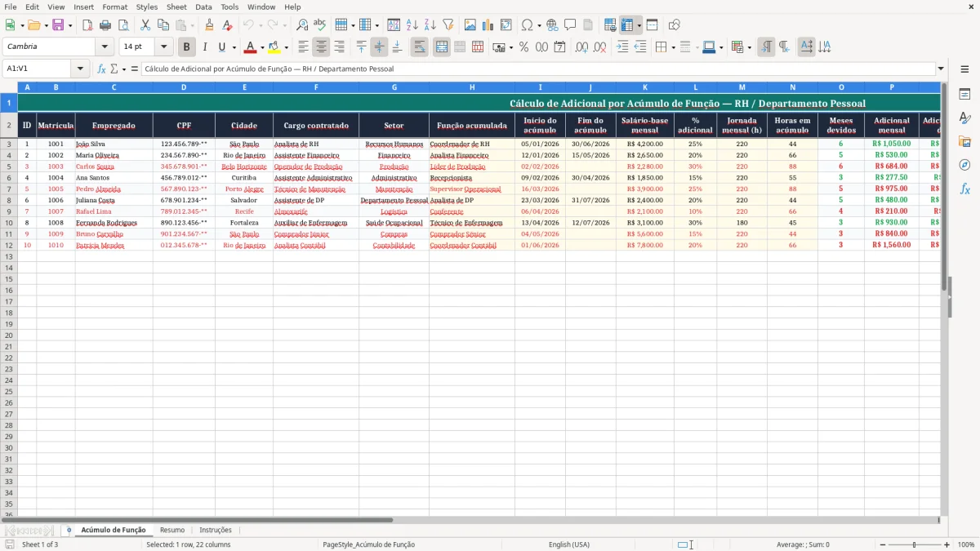Click the Insert Comment icon
This screenshot has height=551, width=980.
tap(570, 25)
